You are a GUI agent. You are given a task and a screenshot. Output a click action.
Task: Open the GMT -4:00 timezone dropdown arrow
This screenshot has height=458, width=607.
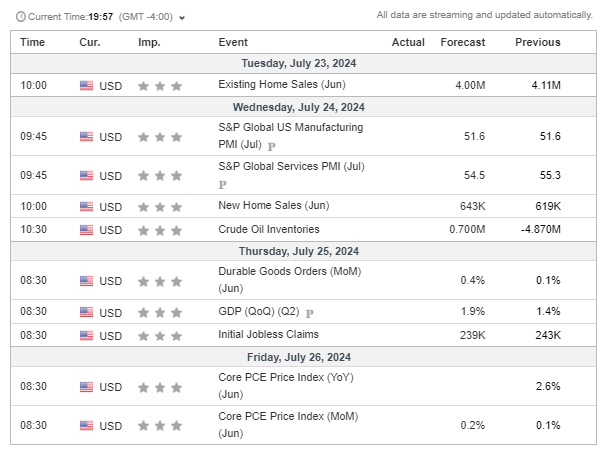182,18
